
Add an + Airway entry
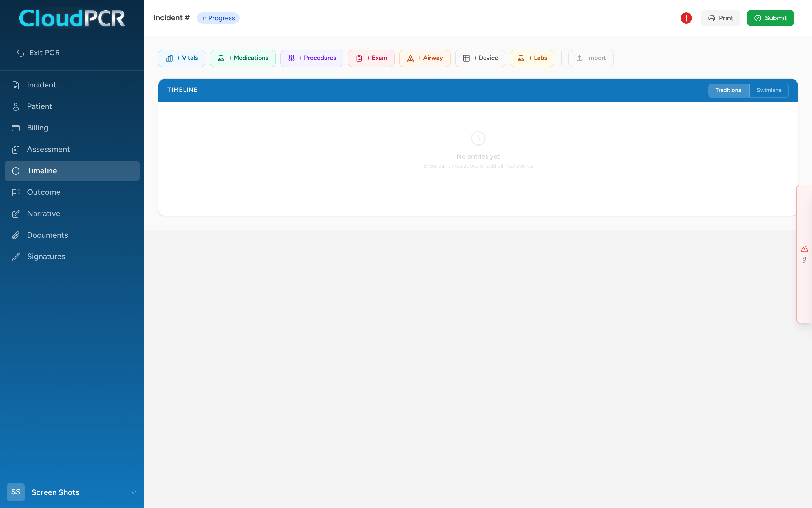click(424, 58)
